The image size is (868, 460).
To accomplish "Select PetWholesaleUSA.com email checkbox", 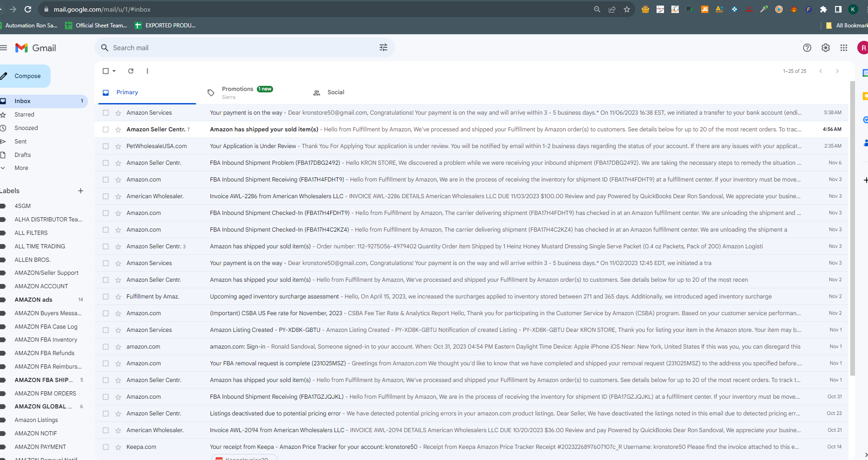I will click(x=106, y=146).
